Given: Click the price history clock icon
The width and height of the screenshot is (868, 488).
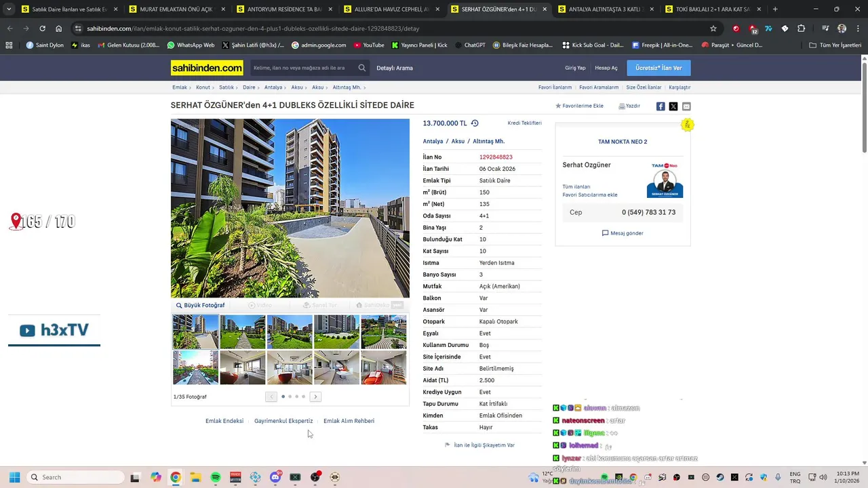Looking at the screenshot, I should [475, 123].
